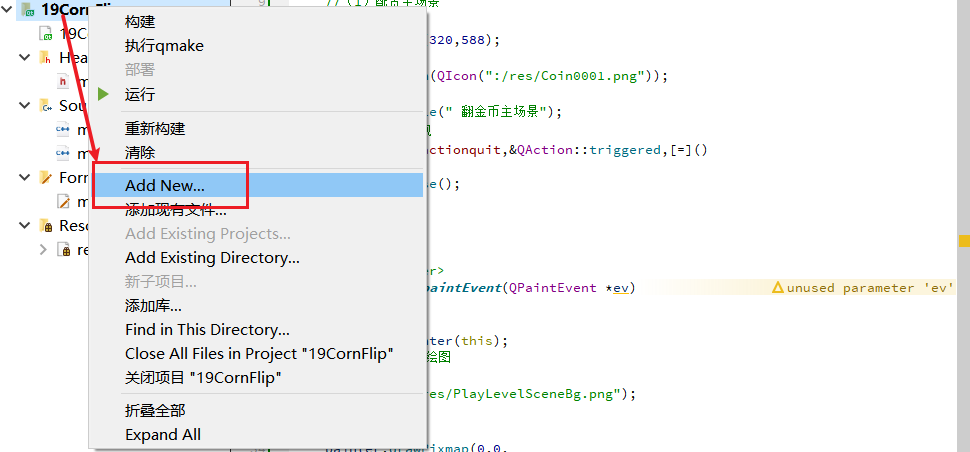
Task: Select 添加库... from the menu
Action: tap(258, 305)
